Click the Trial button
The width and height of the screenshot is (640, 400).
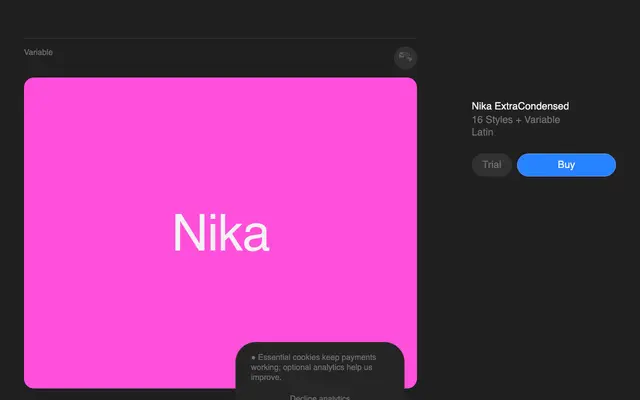point(491,165)
